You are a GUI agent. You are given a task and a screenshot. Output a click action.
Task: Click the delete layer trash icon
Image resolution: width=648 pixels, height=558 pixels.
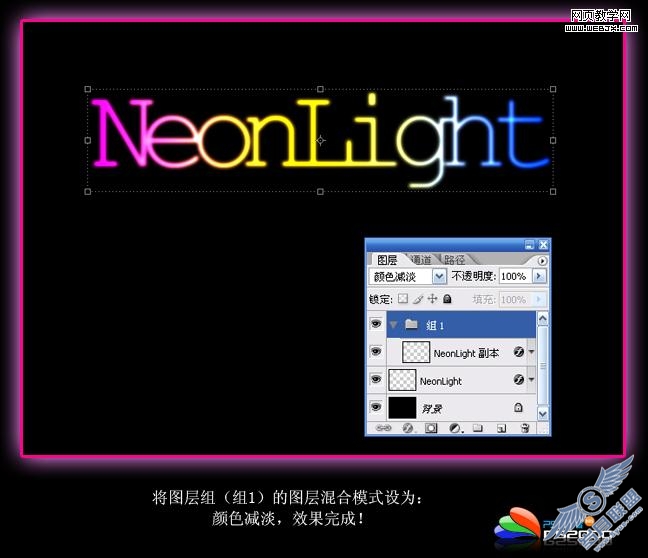[525, 428]
